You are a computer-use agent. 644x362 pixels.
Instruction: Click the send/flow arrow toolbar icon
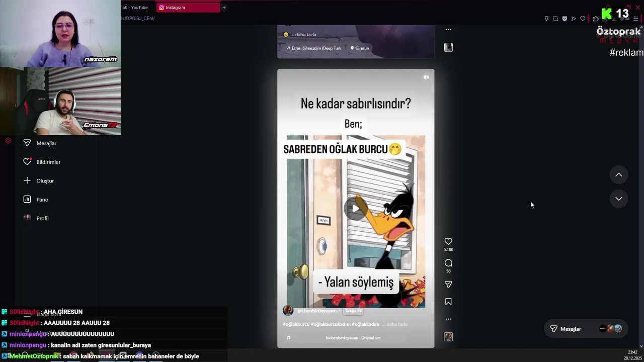574,19
